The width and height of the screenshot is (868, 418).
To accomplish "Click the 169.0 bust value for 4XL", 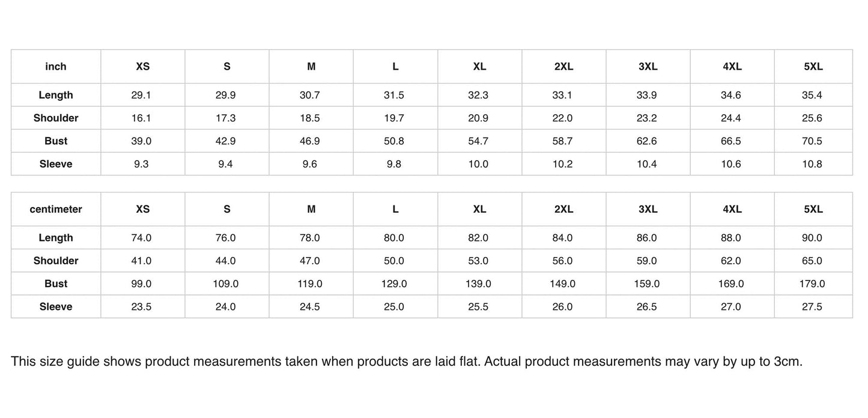I will [x=730, y=283].
